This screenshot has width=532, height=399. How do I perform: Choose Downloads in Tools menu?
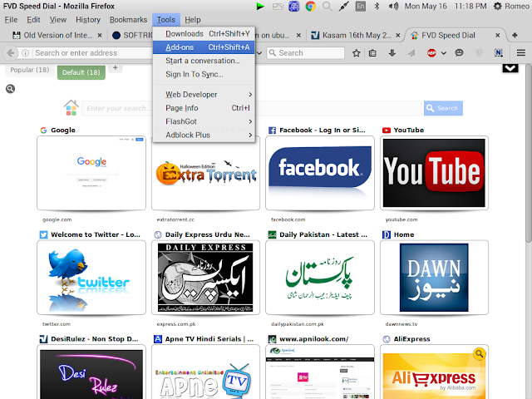[204, 33]
